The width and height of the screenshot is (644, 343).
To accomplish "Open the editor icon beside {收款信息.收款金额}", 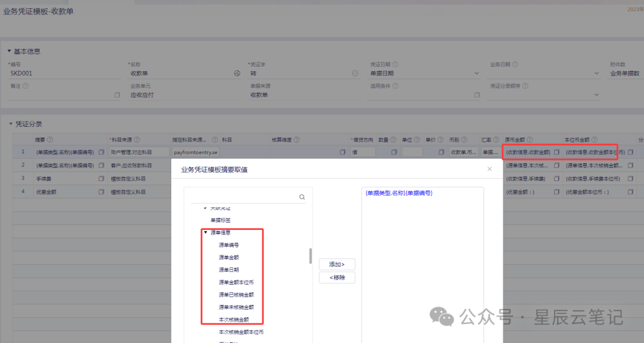I will tap(556, 152).
